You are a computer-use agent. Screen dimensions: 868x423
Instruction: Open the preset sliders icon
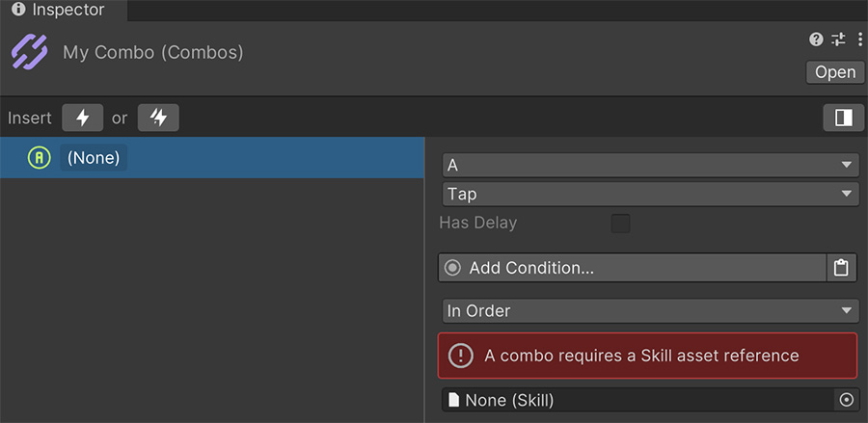coord(839,40)
